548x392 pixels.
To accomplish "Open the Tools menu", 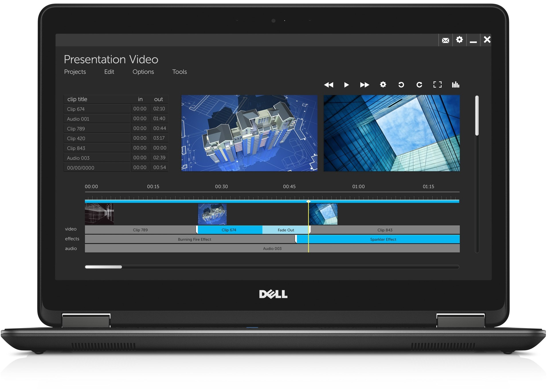I will [179, 72].
